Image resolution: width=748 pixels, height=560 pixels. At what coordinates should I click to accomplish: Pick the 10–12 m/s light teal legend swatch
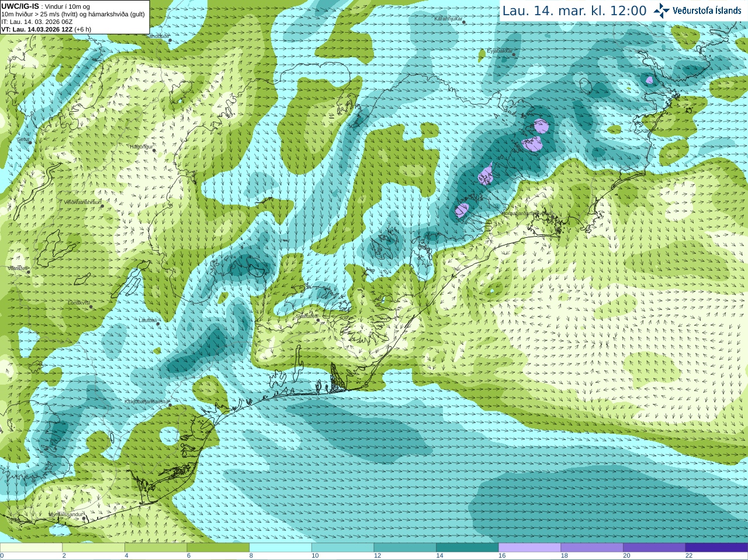click(342, 548)
